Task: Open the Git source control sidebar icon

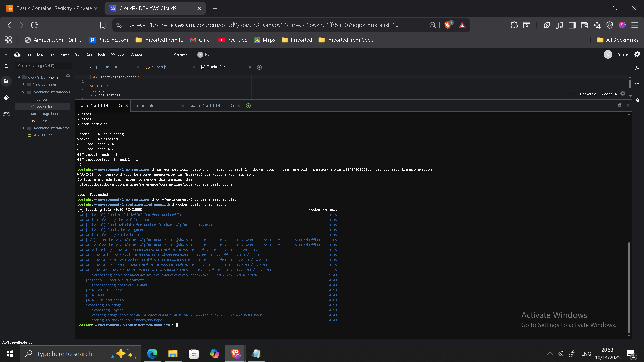Action: [x=6, y=98]
